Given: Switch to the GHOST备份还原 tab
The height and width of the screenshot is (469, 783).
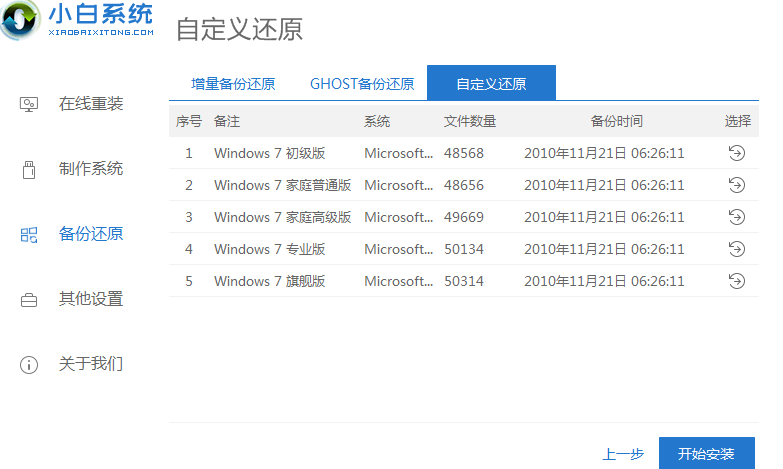Looking at the screenshot, I should 362,83.
